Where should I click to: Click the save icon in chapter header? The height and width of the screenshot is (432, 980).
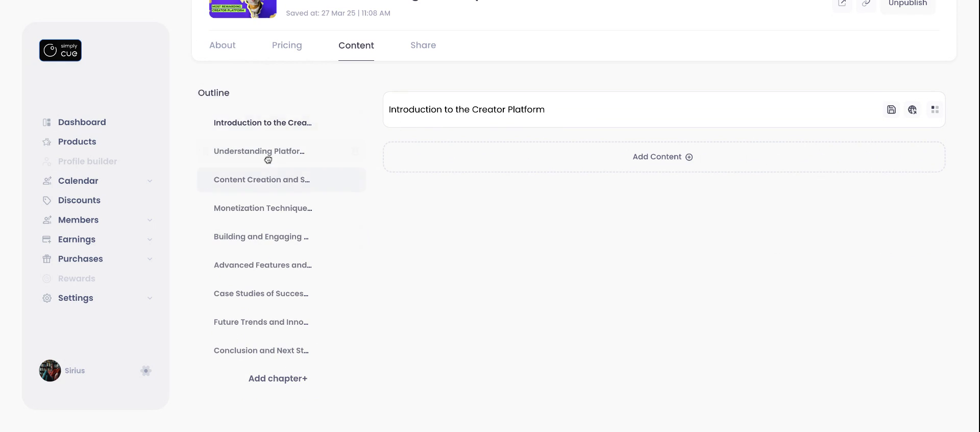891,110
